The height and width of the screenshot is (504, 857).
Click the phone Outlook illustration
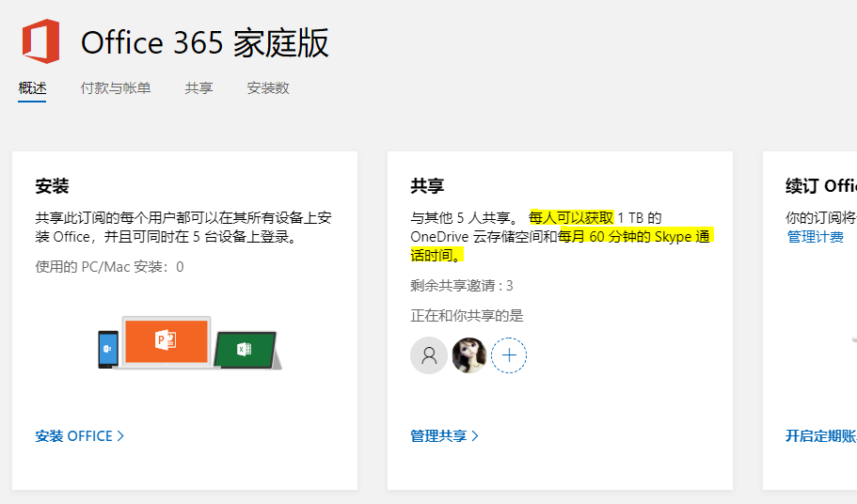pyautogui.click(x=107, y=349)
